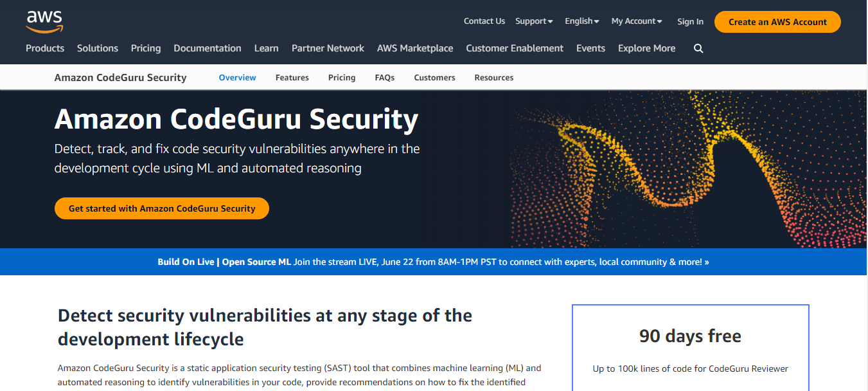Open the Products menu
The image size is (868, 391).
[45, 48]
